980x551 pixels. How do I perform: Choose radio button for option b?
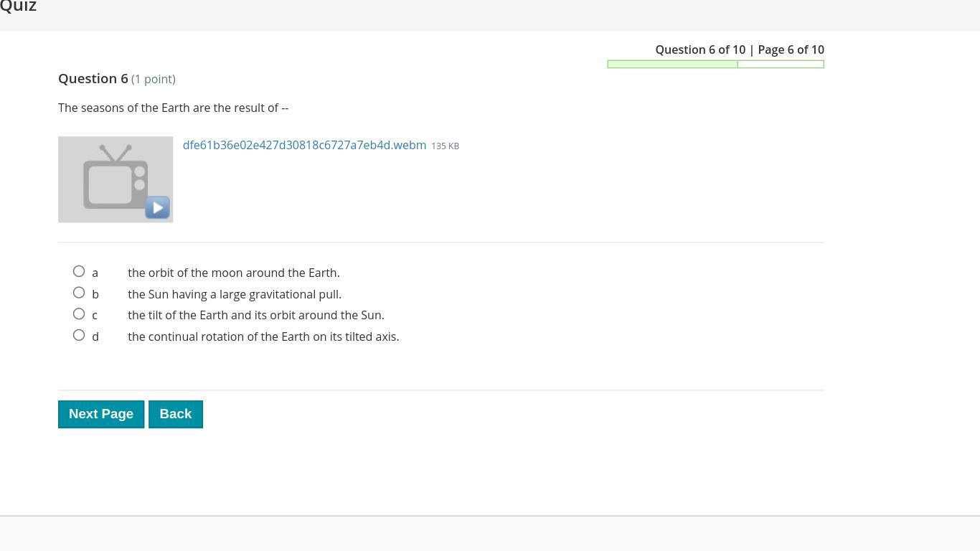[79, 293]
